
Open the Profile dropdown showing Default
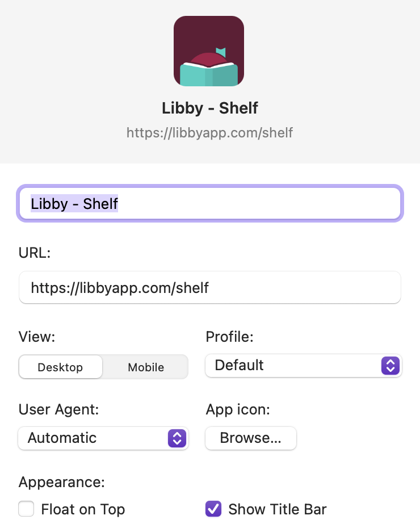coord(303,366)
